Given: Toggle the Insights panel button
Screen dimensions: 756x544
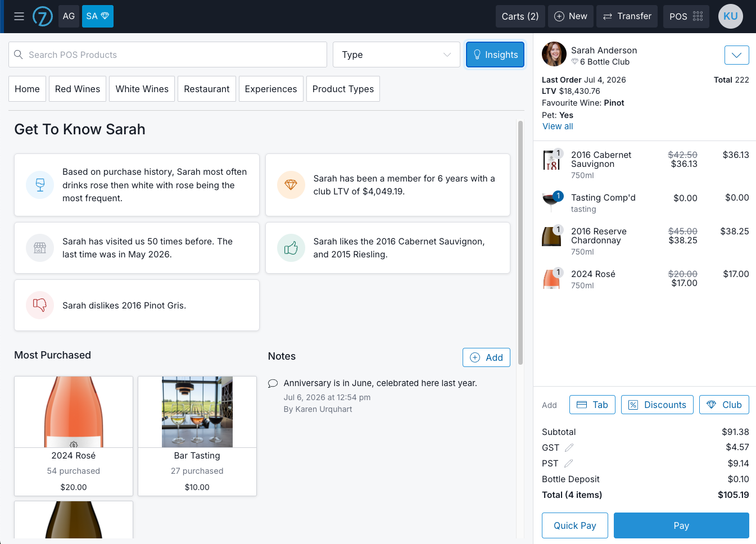Looking at the screenshot, I should pos(495,55).
